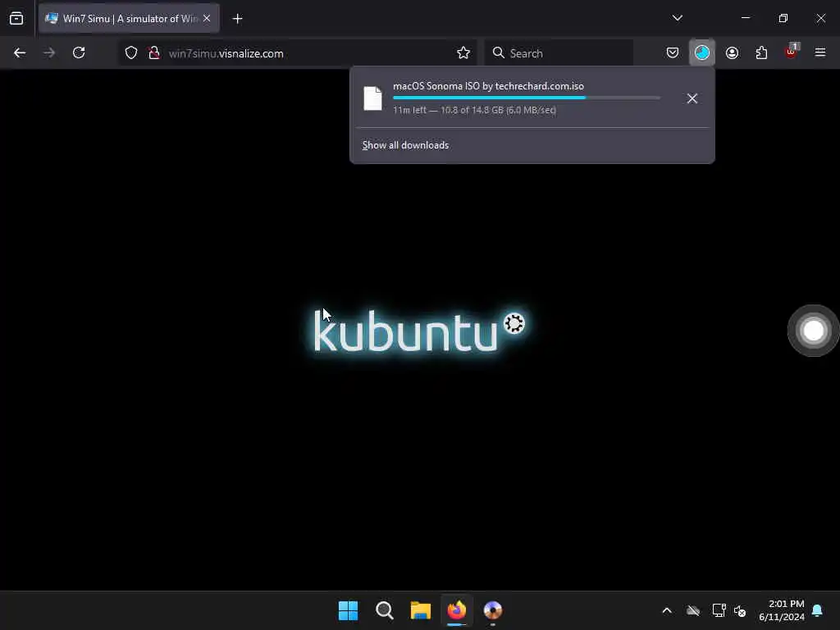Open the Firefox hamburger application menu
Screen dimensions: 840x630
[x=820, y=53]
